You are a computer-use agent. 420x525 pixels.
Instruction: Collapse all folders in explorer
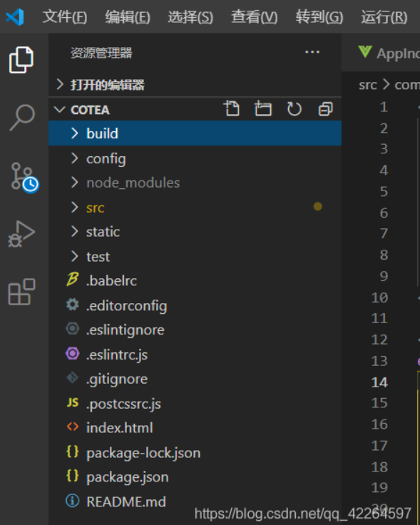pos(326,109)
